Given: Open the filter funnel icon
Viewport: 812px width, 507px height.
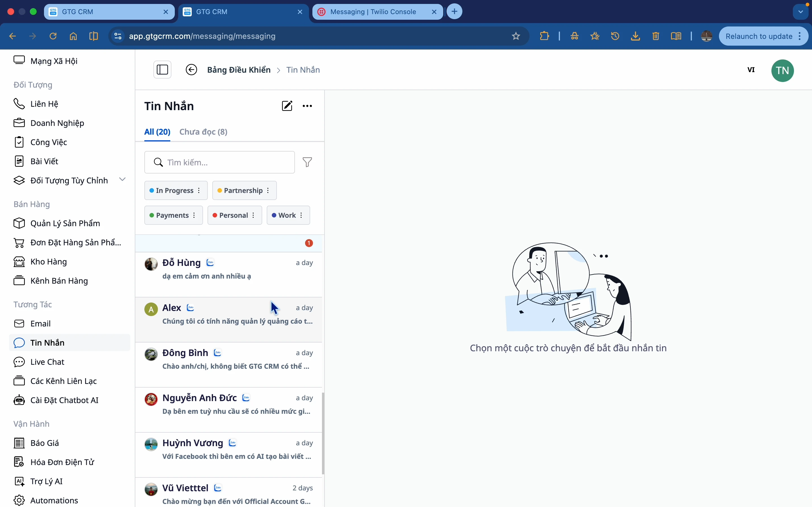Looking at the screenshot, I should point(307,162).
